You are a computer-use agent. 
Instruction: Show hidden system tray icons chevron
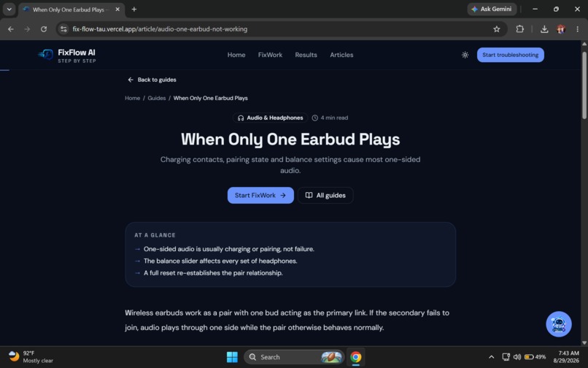(491, 357)
